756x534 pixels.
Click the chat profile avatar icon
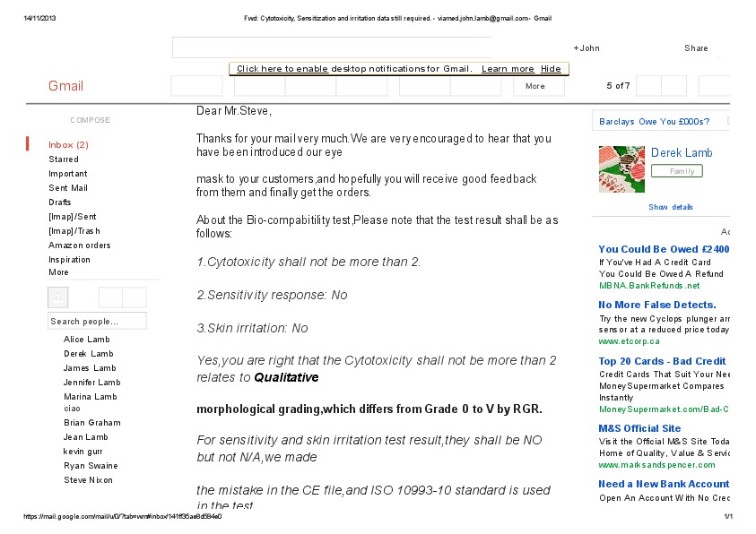[58, 297]
